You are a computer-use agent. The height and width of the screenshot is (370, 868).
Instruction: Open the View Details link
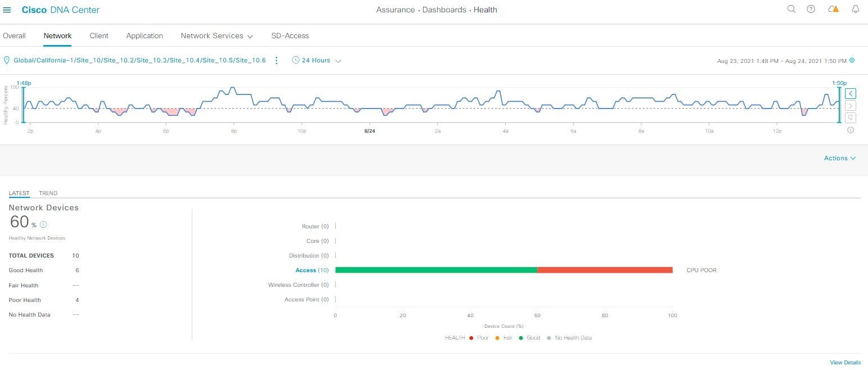(845, 363)
